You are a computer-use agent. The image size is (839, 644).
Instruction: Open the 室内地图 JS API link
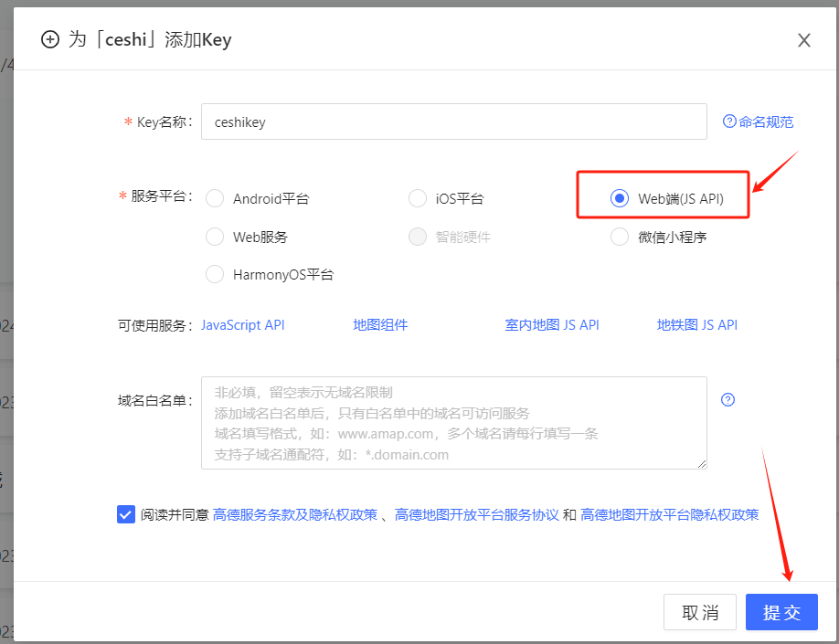point(552,325)
